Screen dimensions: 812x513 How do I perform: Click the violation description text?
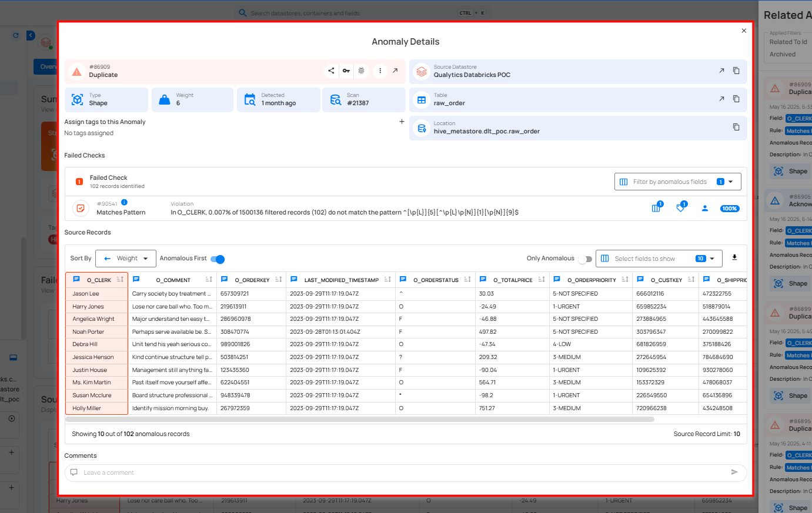(345, 212)
